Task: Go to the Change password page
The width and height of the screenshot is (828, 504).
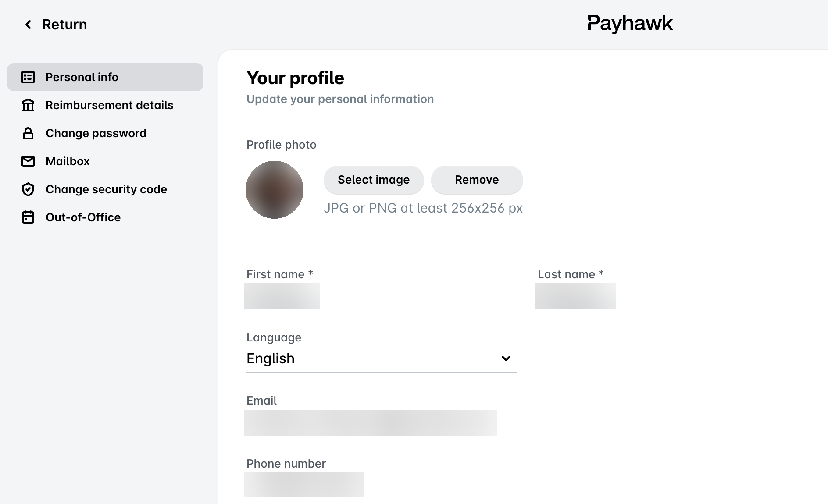Action: point(105,133)
